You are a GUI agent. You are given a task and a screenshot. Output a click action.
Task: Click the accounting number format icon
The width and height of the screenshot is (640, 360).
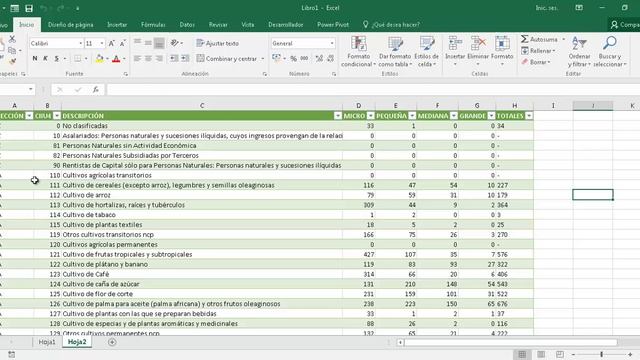(277, 59)
